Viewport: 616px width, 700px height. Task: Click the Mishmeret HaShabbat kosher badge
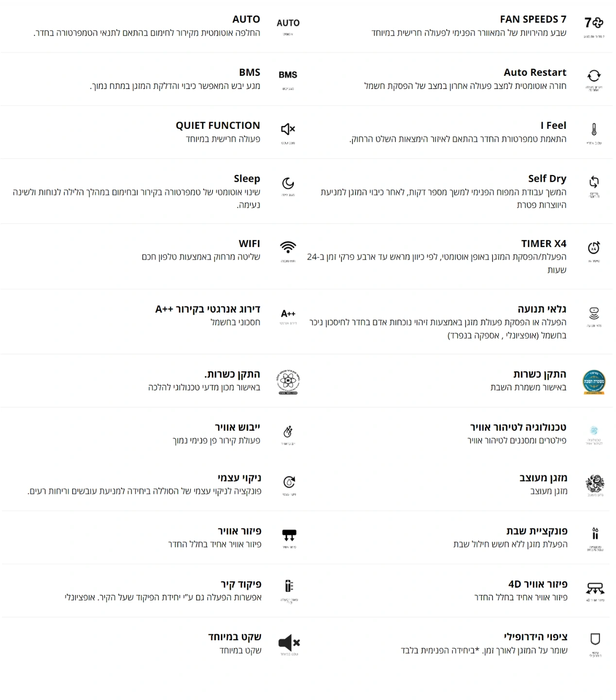click(594, 382)
